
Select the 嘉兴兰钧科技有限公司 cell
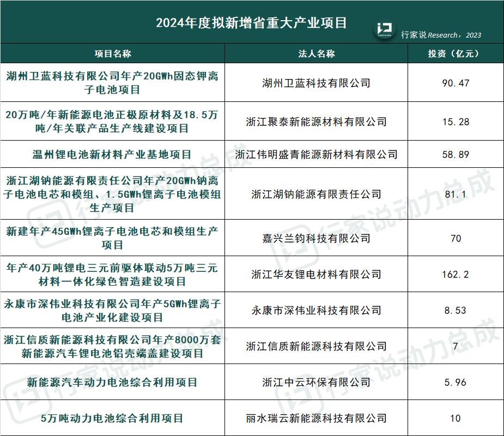point(316,238)
